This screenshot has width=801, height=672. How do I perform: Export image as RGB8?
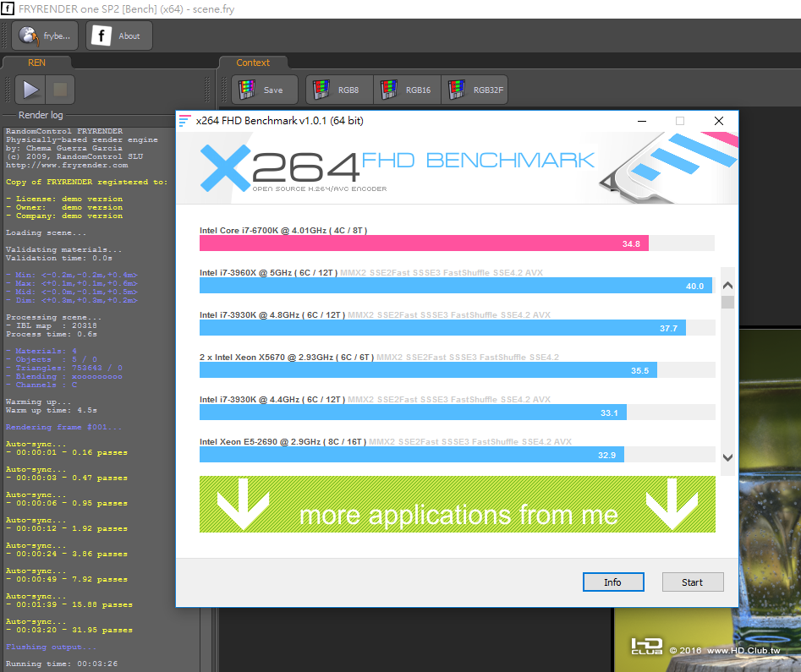click(x=339, y=90)
